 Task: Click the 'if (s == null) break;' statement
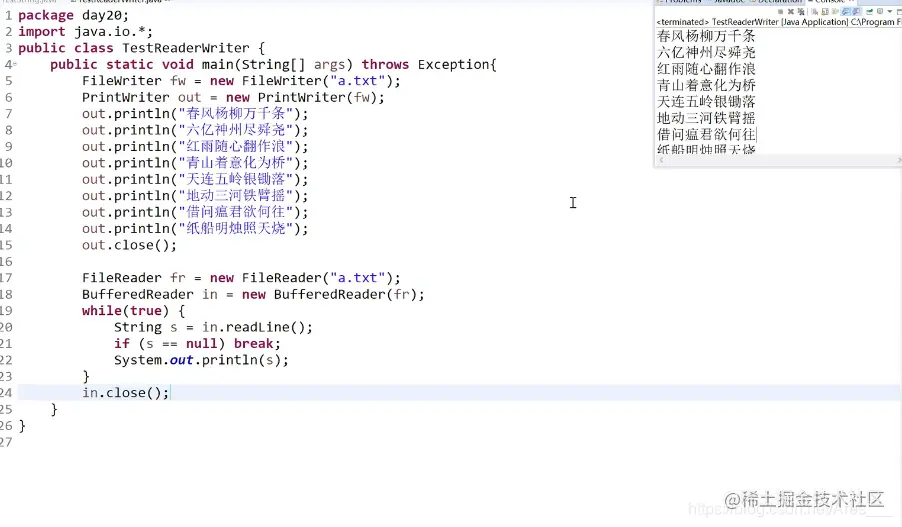point(197,343)
